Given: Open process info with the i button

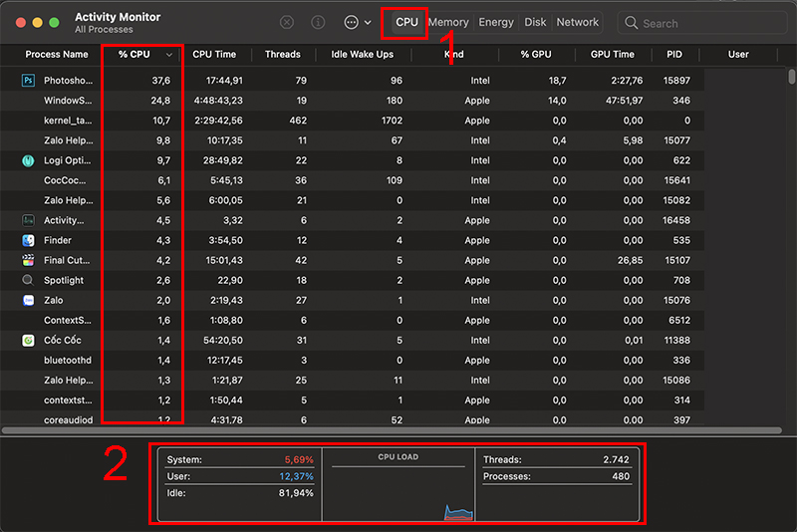Looking at the screenshot, I should [x=318, y=22].
